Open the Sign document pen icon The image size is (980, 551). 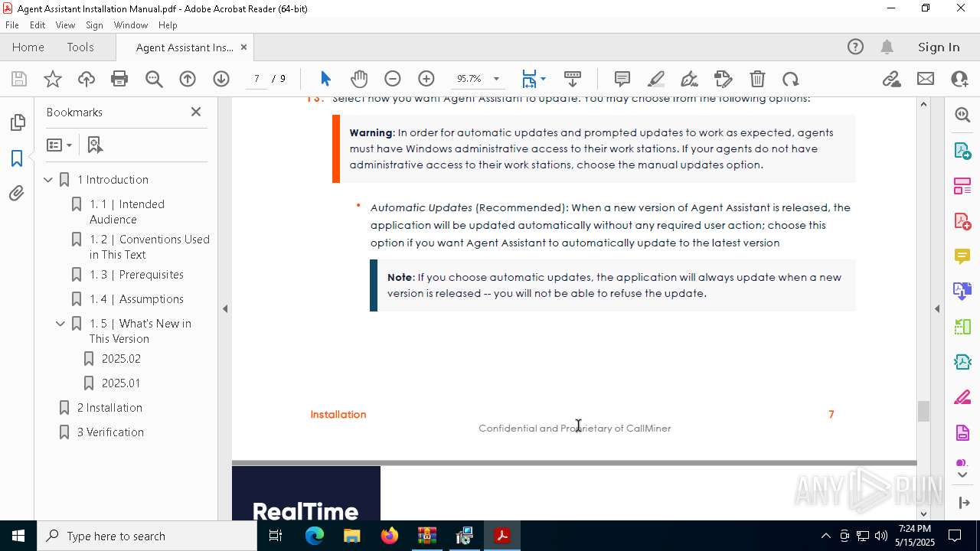tap(689, 79)
